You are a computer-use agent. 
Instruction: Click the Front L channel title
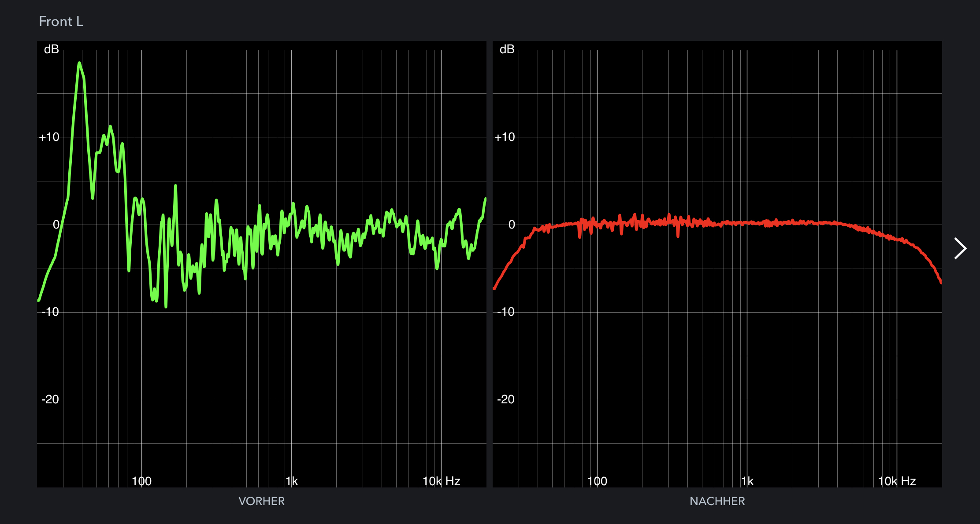tap(61, 21)
